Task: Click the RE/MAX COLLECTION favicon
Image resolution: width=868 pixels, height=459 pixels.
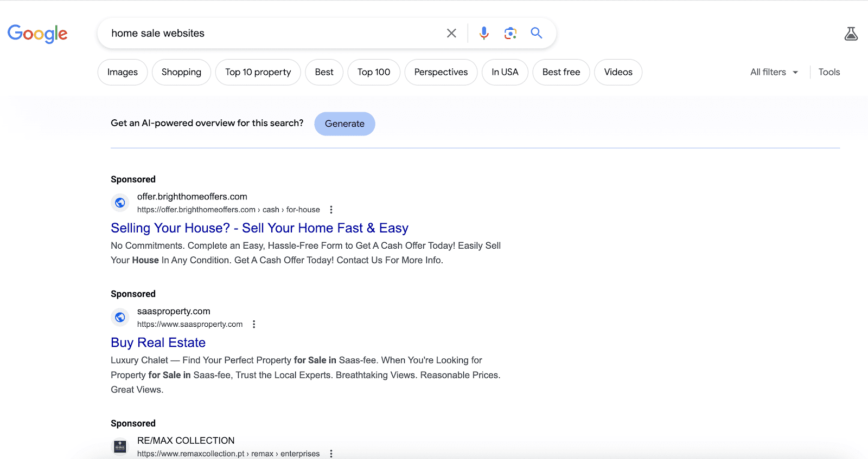Action: click(120, 447)
